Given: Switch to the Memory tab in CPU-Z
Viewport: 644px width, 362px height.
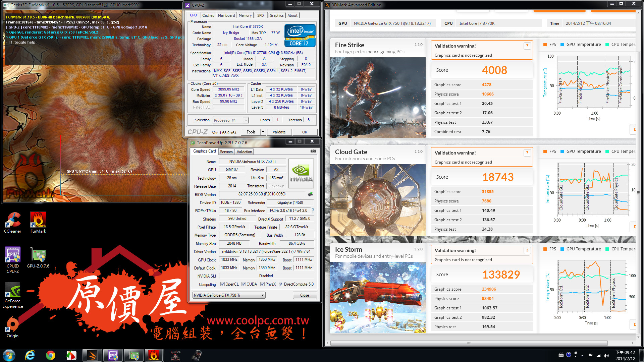Looking at the screenshot, I should (x=245, y=15).
